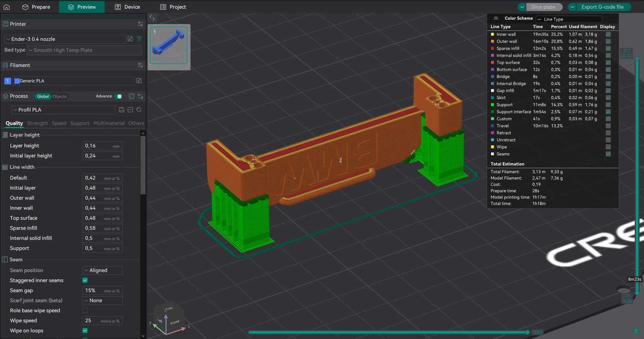Image resolution: width=644 pixels, height=339 pixels.
Task: Toggle Inner wall display checkbox
Action: point(609,35)
